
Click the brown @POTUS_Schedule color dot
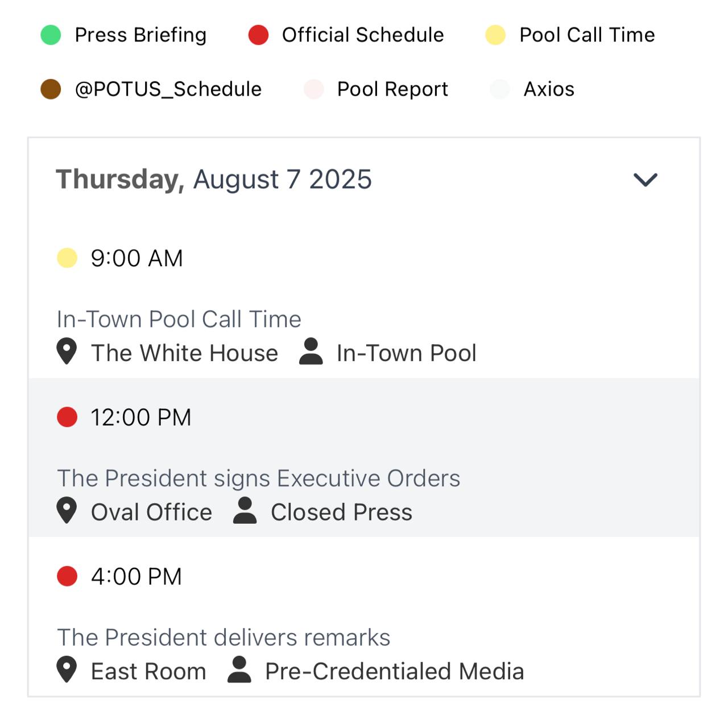[51, 89]
